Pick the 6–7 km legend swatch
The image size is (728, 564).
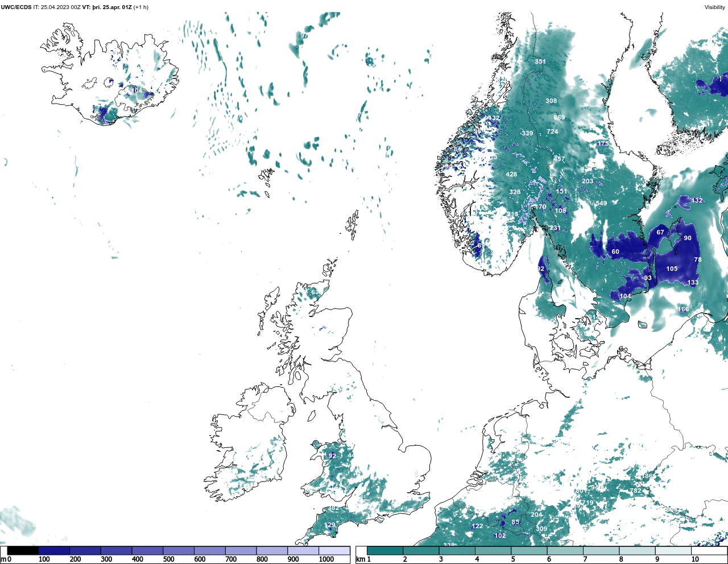[x=565, y=550]
